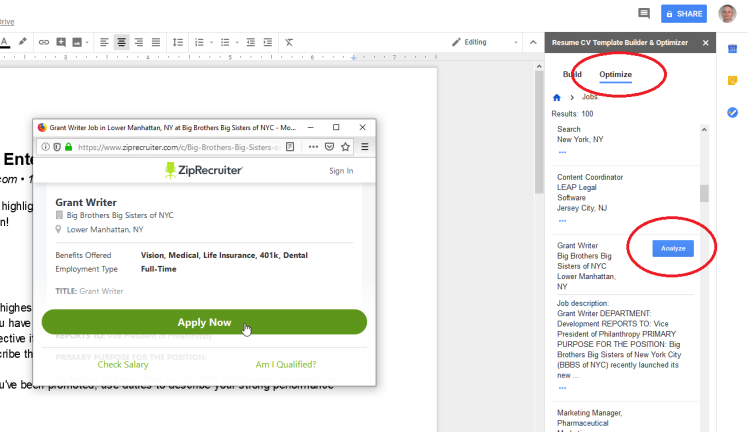This screenshot has height=432, width=748.
Task: Open the Editing mode dropdown
Action: coord(485,42)
